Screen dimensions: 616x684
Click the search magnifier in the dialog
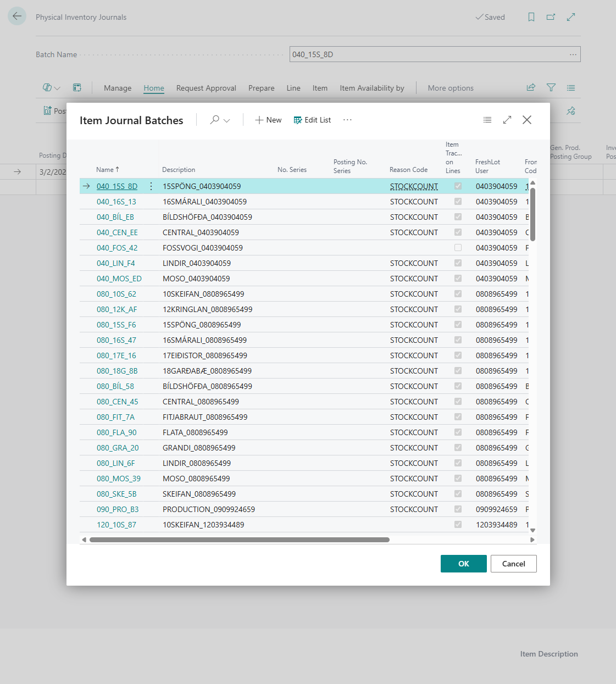214,120
